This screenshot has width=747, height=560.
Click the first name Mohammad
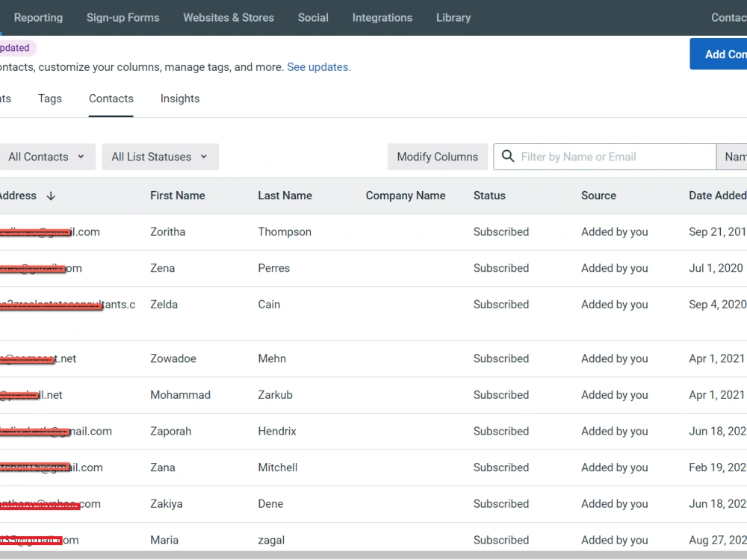click(180, 395)
